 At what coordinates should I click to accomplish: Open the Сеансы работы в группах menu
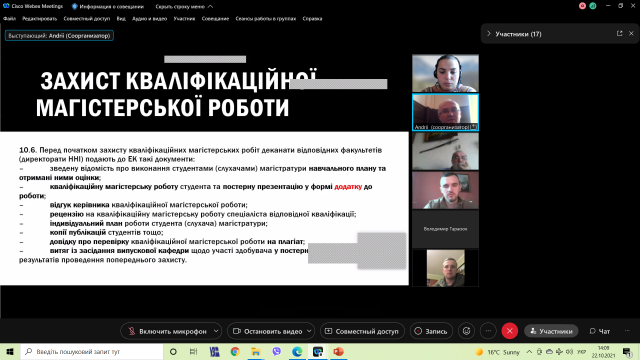(265, 18)
